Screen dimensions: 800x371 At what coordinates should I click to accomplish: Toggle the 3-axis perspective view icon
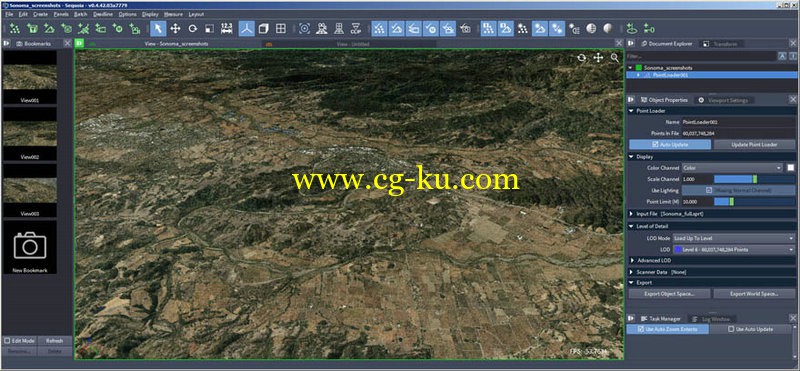coord(246,29)
